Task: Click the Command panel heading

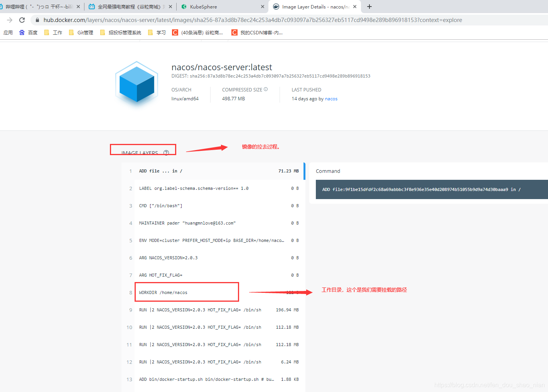Action: click(328, 171)
